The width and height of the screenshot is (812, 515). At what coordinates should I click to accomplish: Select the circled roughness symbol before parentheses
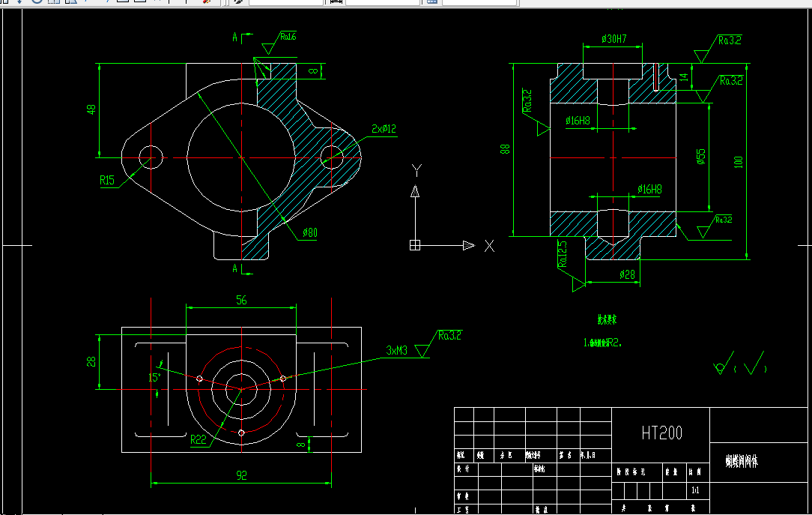tap(723, 363)
